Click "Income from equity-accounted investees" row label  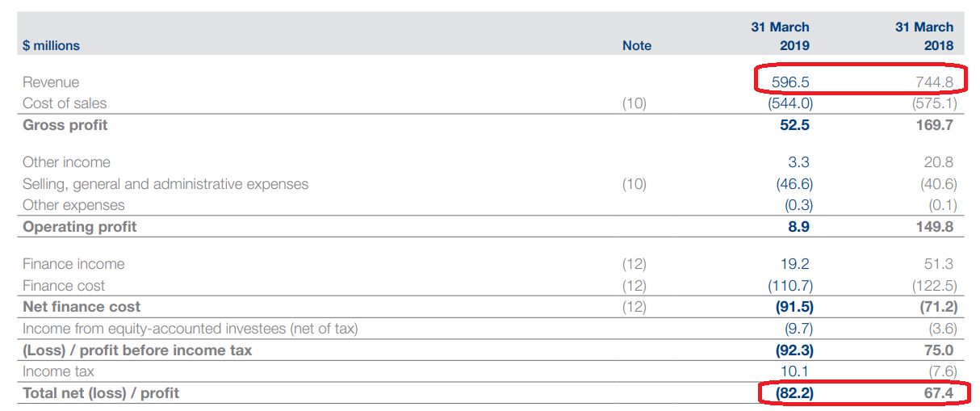point(190,329)
